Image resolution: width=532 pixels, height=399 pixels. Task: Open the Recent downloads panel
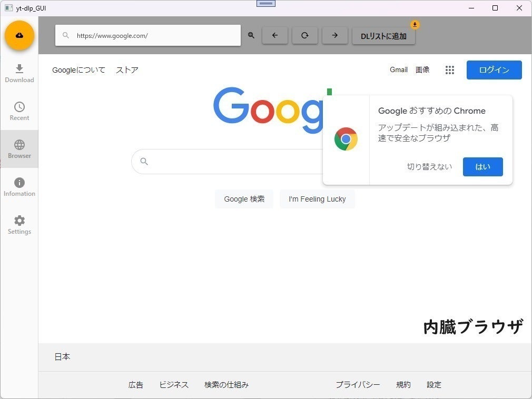click(19, 111)
